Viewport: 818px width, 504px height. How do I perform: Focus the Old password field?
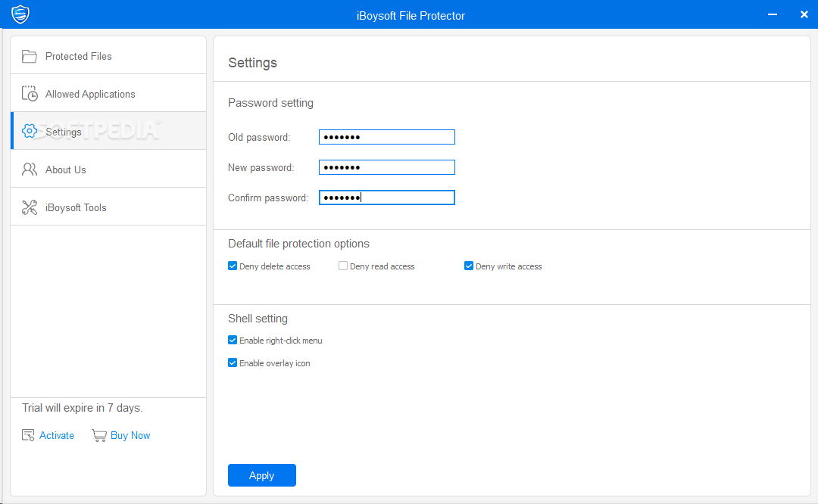click(386, 137)
